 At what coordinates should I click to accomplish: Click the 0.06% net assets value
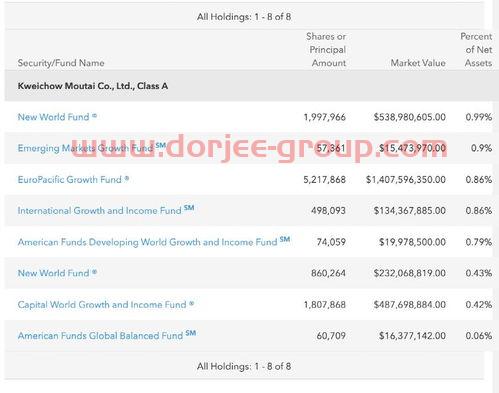coord(479,336)
